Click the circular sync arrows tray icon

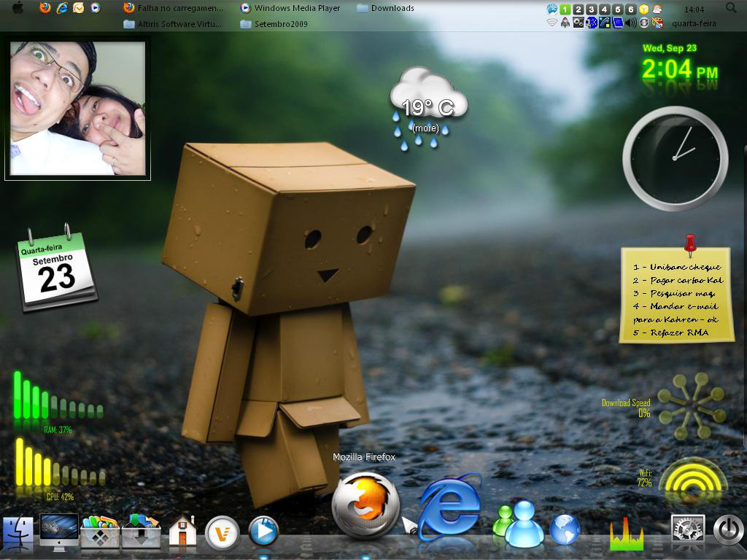tap(644, 23)
